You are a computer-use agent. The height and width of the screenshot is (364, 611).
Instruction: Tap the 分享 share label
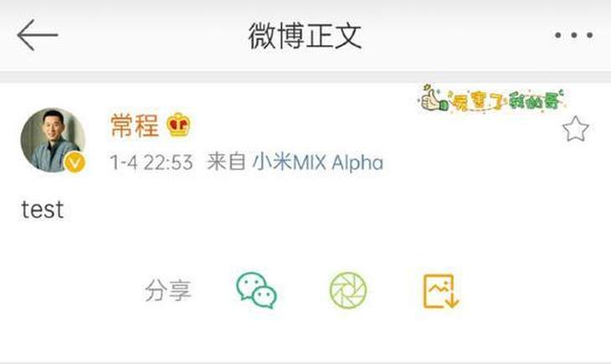point(168,290)
